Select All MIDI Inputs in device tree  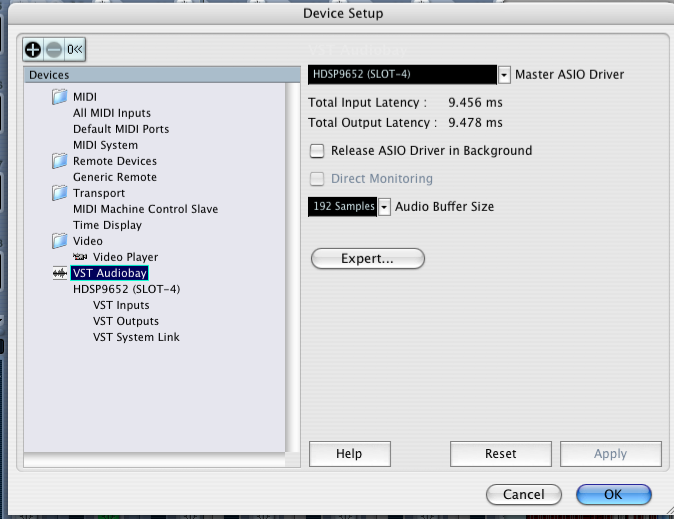[x=112, y=113]
